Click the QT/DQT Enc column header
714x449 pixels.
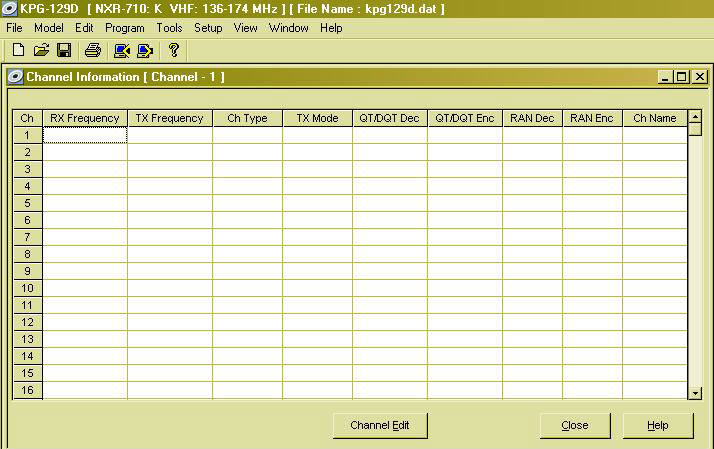pyautogui.click(x=465, y=118)
